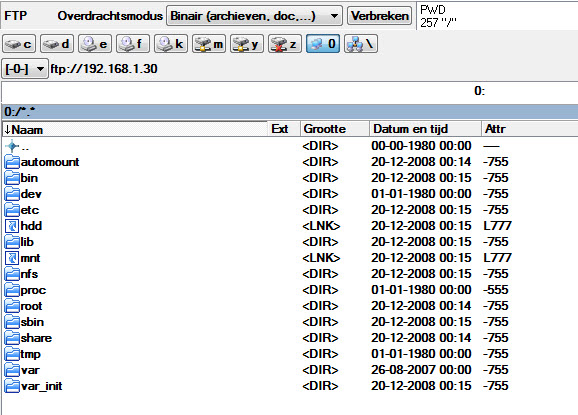Open CD drive e
Viewport: 578px width, 415px height.
[x=95, y=44]
